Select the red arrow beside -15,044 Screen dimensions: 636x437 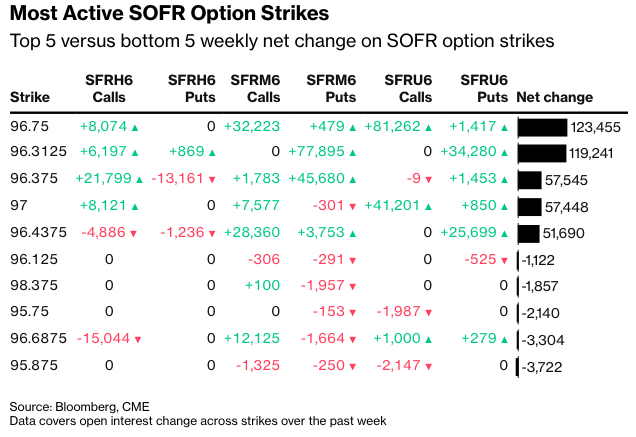(x=138, y=339)
